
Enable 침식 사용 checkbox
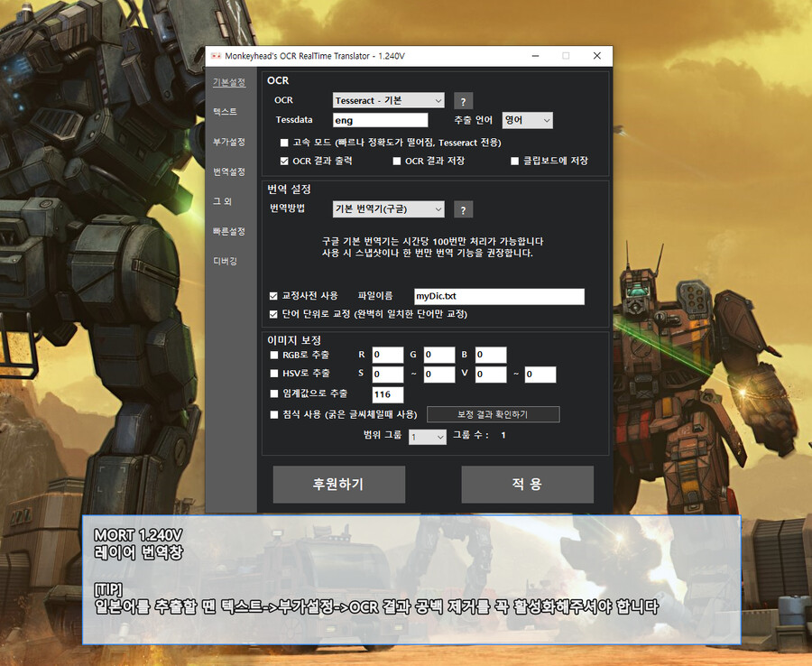pos(274,415)
